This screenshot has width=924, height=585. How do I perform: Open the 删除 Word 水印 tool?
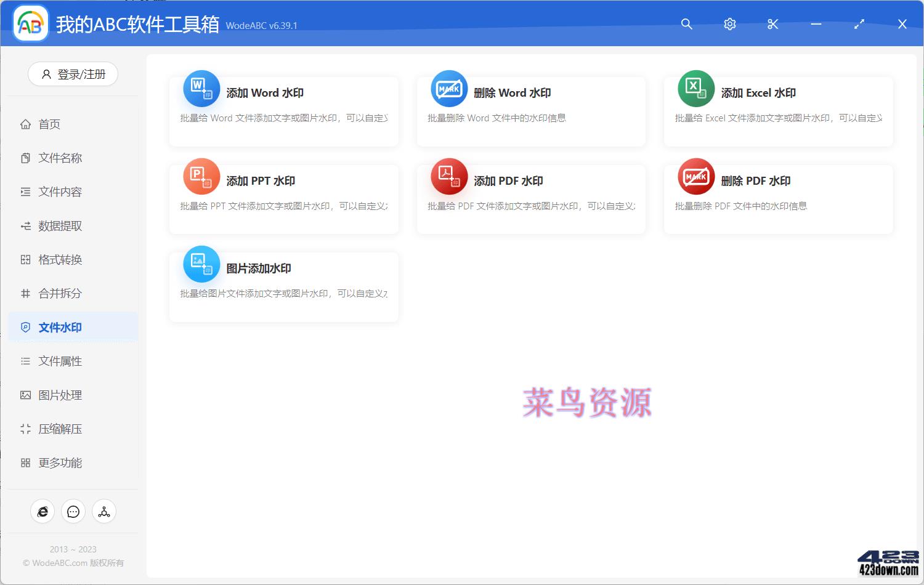click(530, 111)
